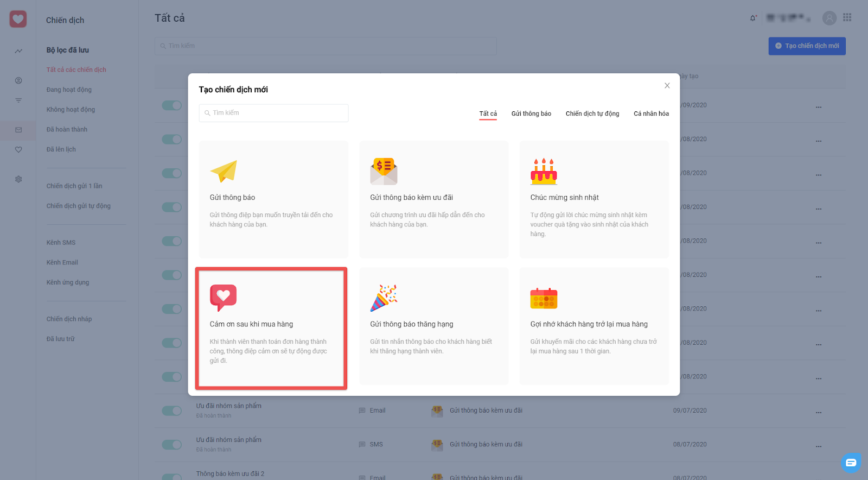868x480 pixels.
Task: Open Chiến dịch nháp list
Action: tap(69, 319)
